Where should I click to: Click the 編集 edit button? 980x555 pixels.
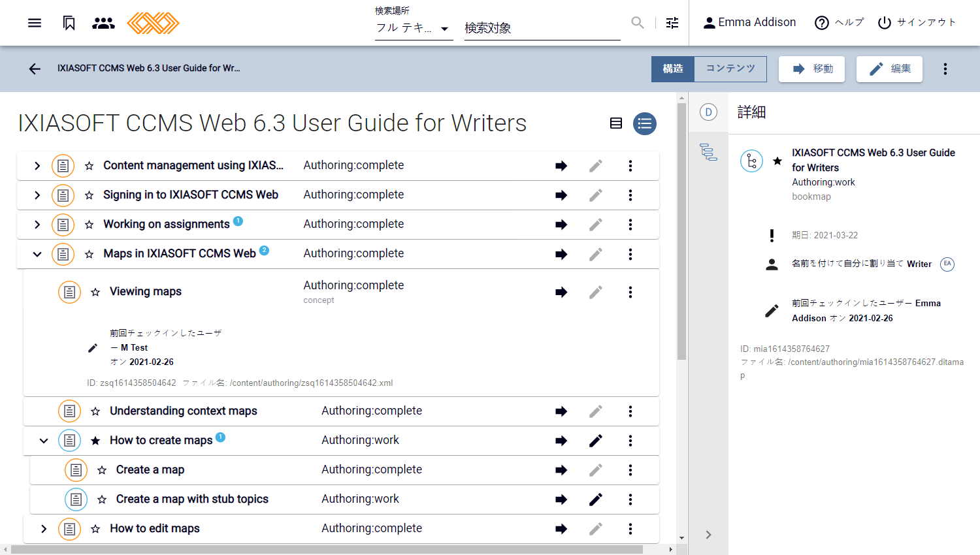(x=889, y=69)
